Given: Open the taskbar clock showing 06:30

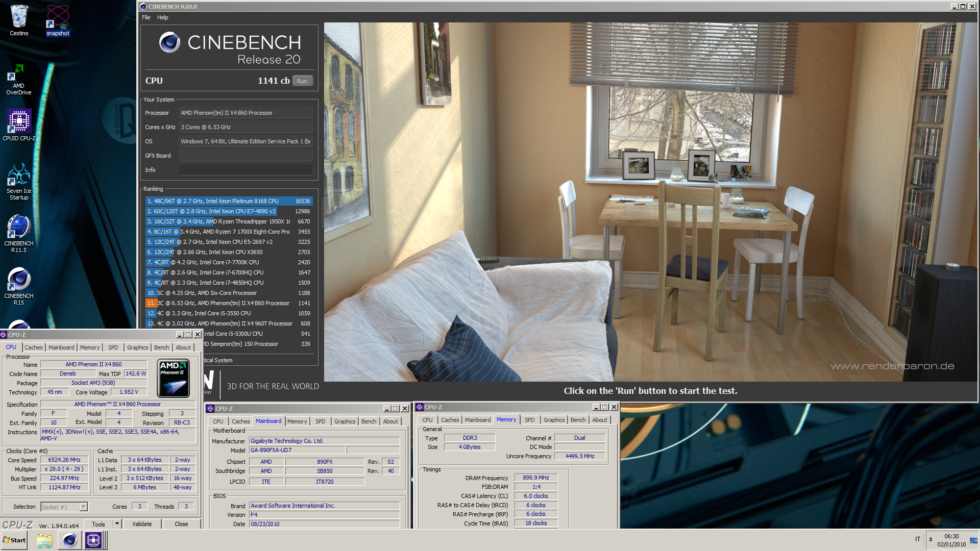Looking at the screenshot, I should coord(951,540).
